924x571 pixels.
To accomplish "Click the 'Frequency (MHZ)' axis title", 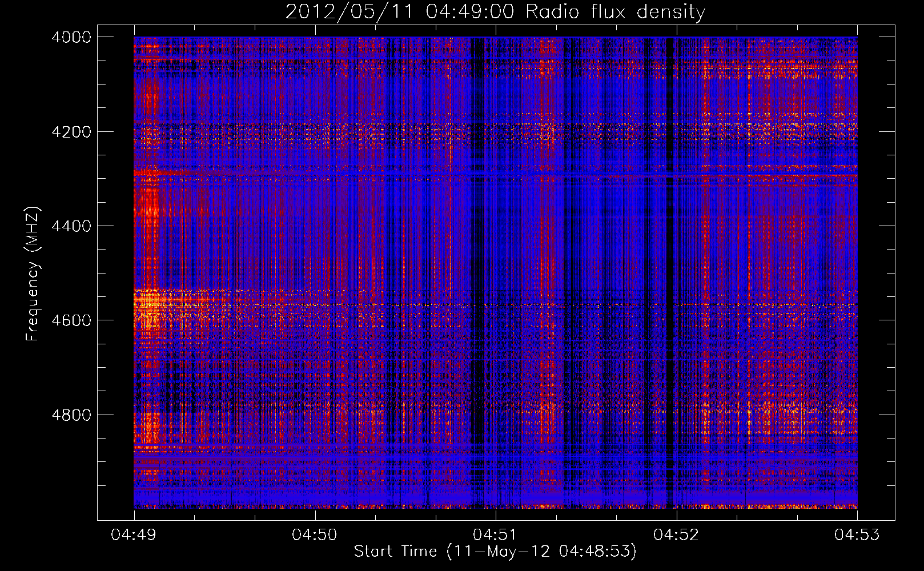I will tap(33, 274).
